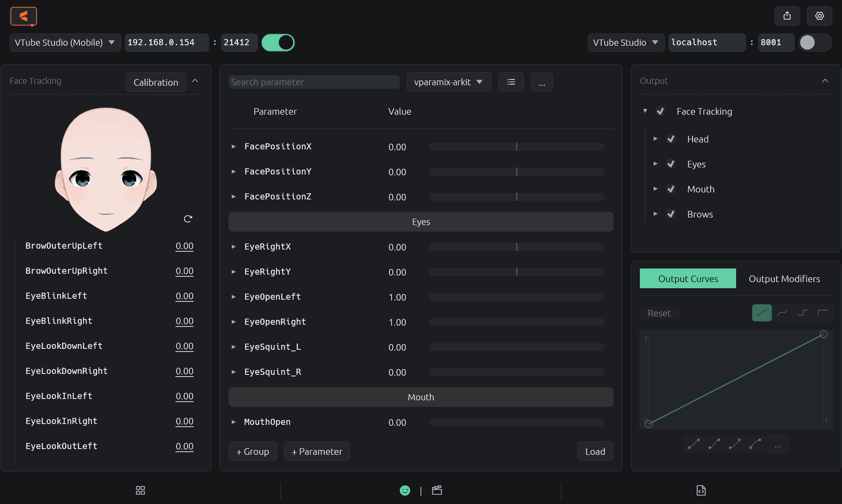The height and width of the screenshot is (504, 842).
Task: Select the smooth S-curve output type
Action: tap(782, 313)
